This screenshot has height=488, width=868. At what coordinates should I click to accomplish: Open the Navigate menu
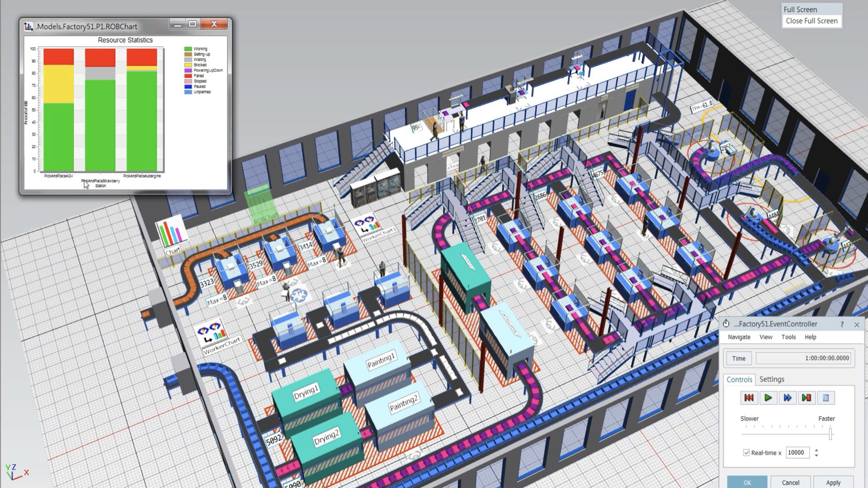click(739, 337)
